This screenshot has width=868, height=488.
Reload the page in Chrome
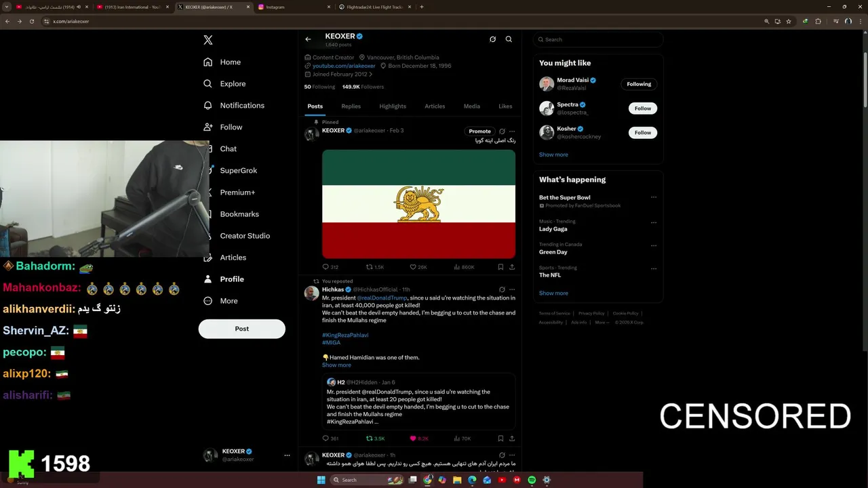click(31, 21)
